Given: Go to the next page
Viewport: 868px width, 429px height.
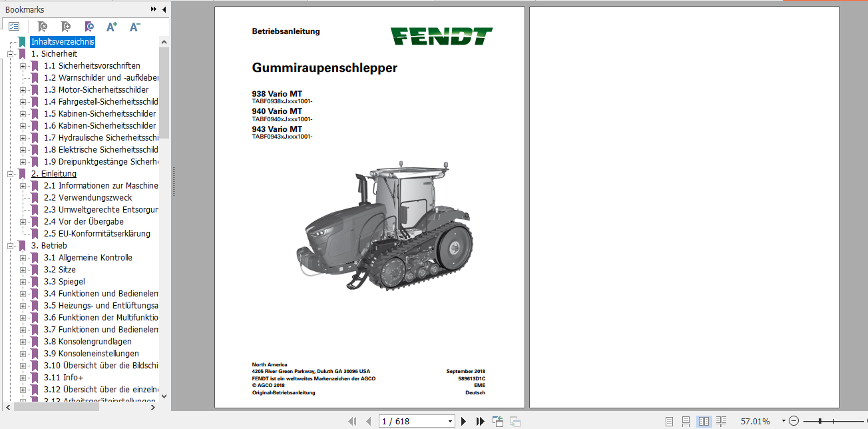Looking at the screenshot, I should [463, 421].
